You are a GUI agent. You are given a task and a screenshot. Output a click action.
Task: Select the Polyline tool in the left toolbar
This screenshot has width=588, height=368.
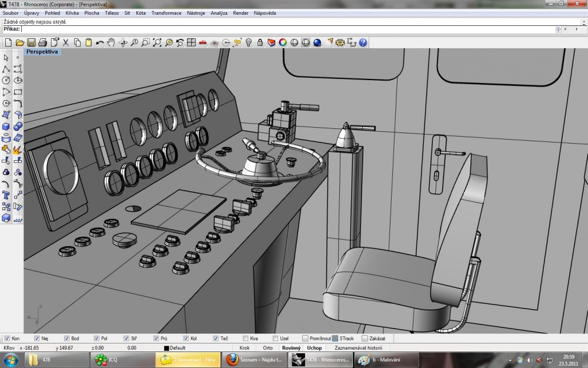coord(6,69)
